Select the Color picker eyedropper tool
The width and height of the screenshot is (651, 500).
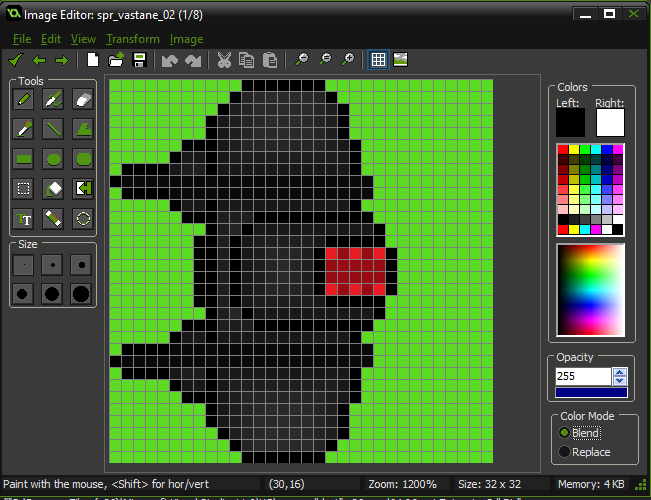pyautogui.click(x=23, y=129)
